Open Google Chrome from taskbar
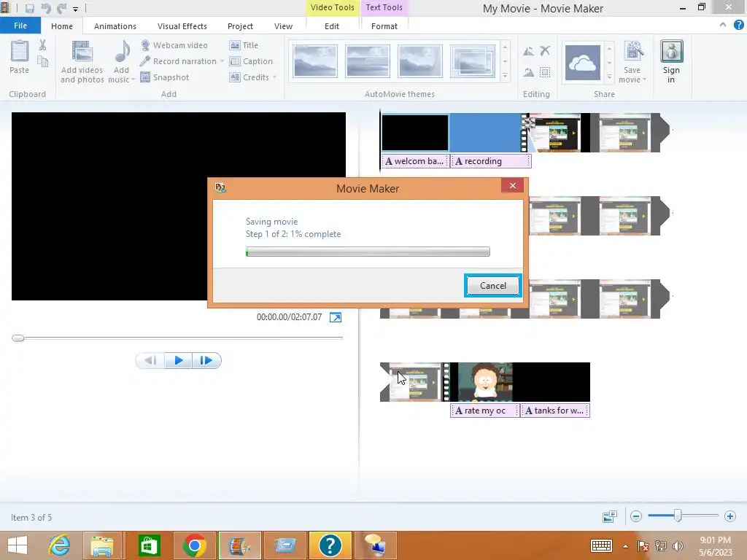 194,545
